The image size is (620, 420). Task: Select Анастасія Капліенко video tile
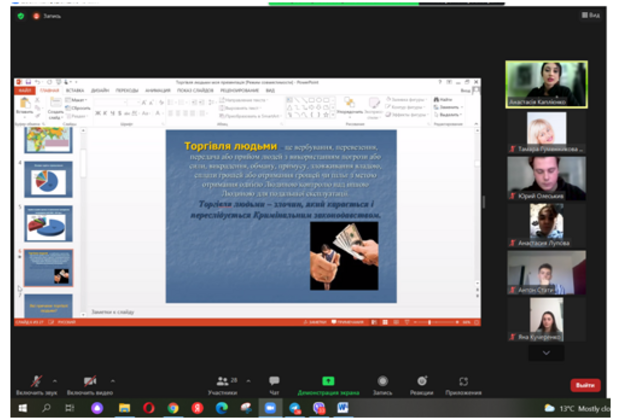click(x=546, y=84)
